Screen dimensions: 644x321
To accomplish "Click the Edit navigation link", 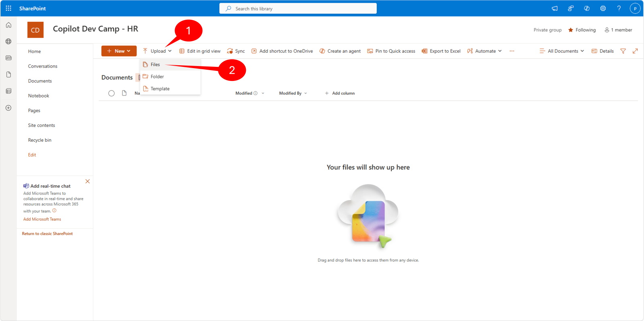I will tap(32, 155).
